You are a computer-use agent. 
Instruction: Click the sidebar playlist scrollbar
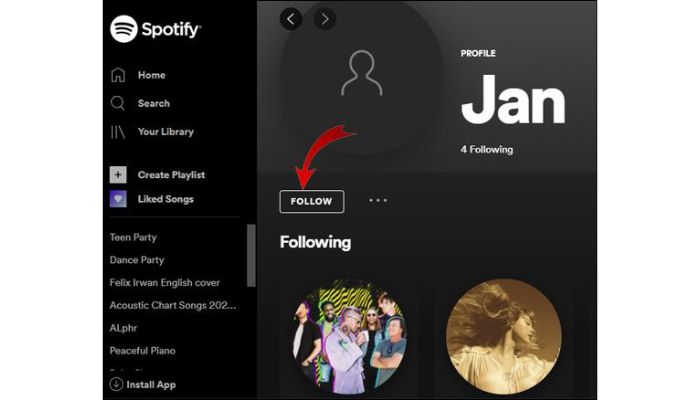click(x=251, y=255)
